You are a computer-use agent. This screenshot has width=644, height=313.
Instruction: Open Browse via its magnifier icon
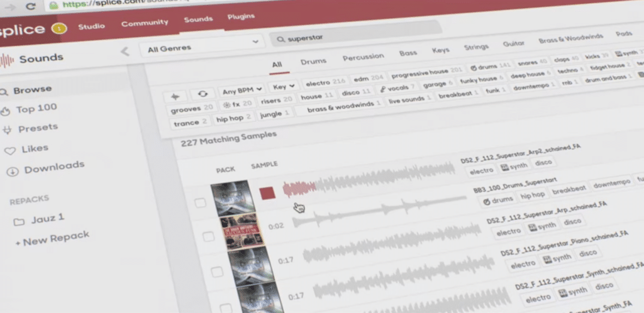click(x=4, y=92)
